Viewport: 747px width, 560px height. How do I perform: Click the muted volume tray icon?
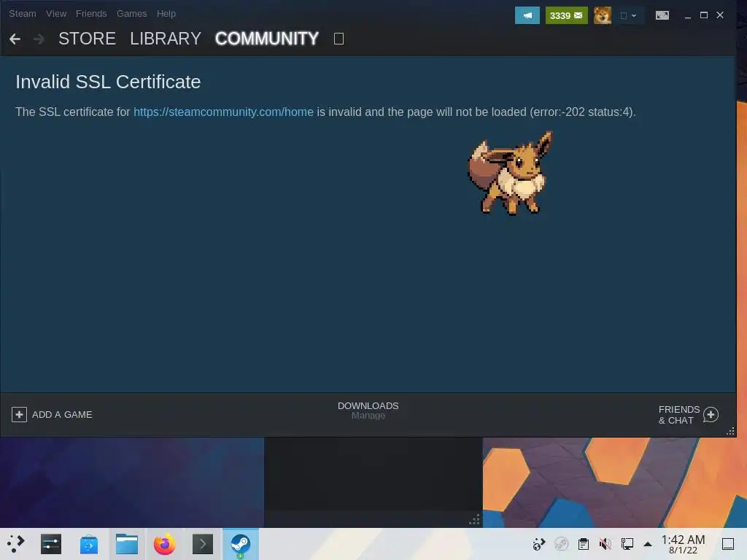tap(605, 544)
